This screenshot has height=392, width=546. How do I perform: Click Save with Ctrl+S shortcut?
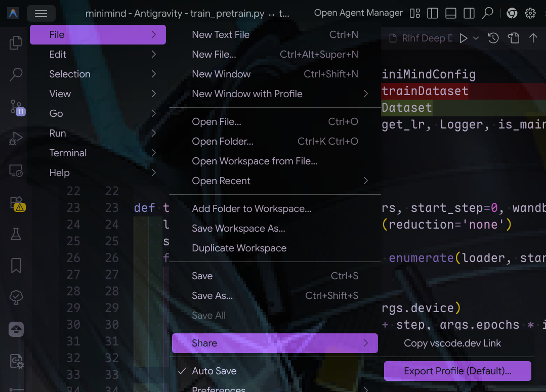[275, 276]
